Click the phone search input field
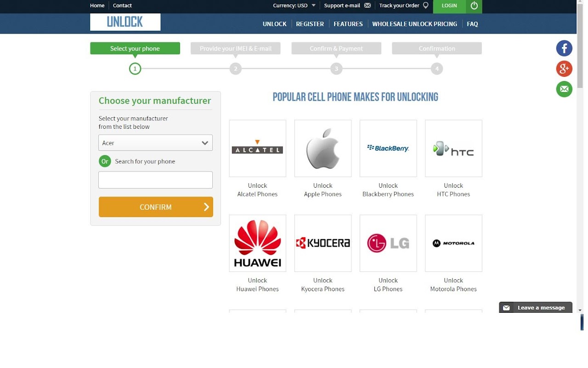Viewport: 588px width, 368px height. 155,180
